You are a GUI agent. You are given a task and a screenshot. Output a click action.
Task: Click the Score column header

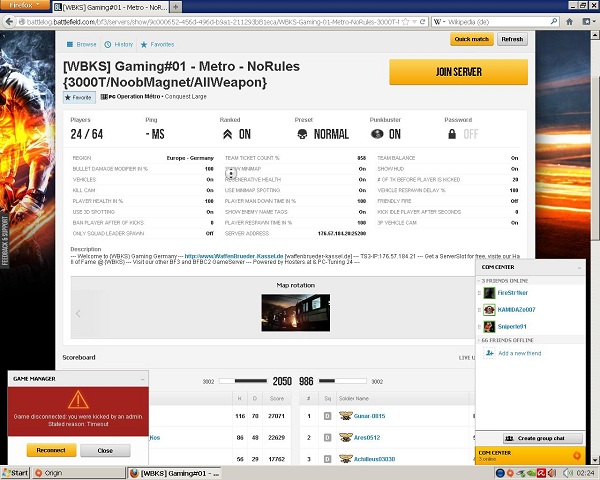[x=277, y=398]
